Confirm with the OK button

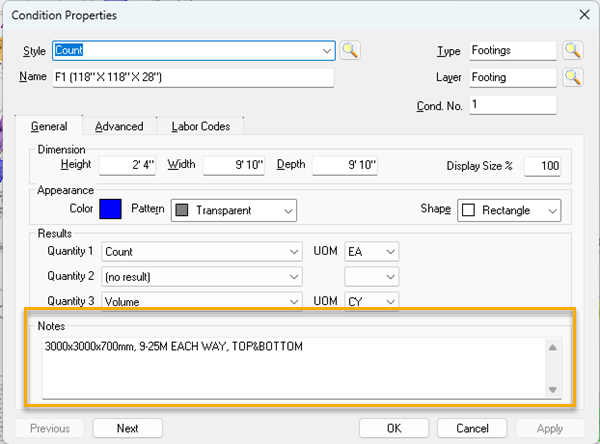(x=394, y=428)
